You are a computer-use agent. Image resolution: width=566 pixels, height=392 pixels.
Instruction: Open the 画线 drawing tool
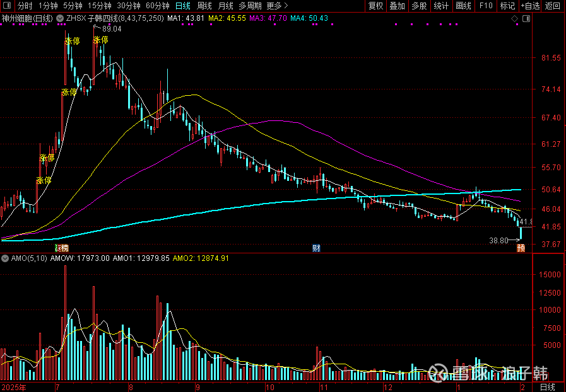[x=463, y=6]
